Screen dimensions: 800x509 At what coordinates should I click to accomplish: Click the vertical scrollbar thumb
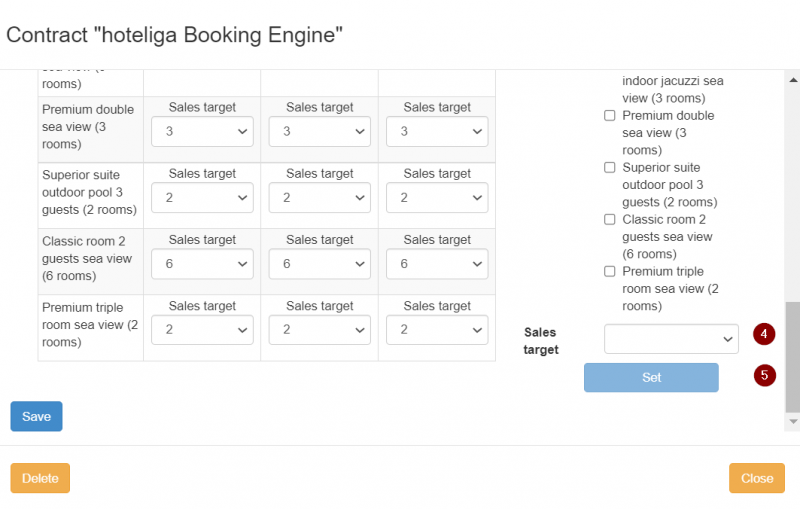[793, 356]
